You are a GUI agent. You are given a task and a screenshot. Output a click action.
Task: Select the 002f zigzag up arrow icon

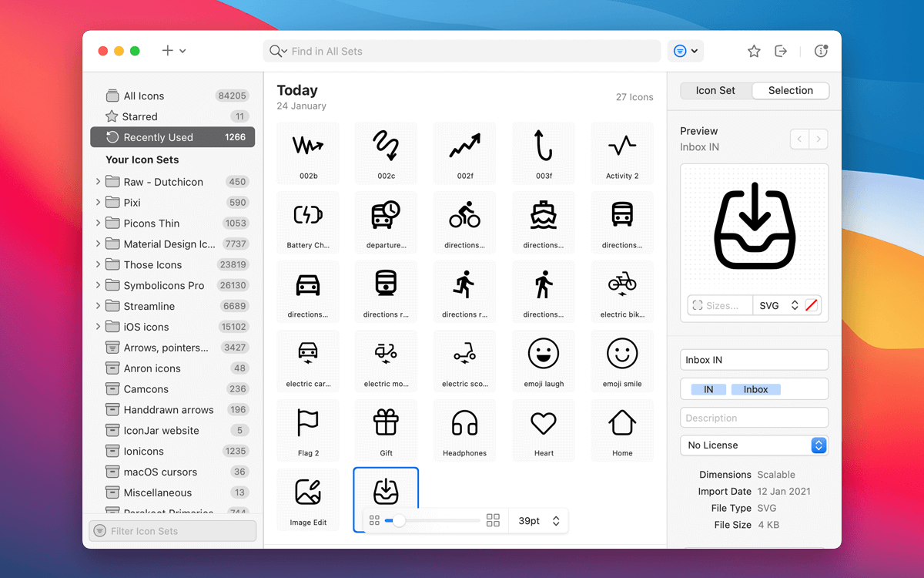465,153
